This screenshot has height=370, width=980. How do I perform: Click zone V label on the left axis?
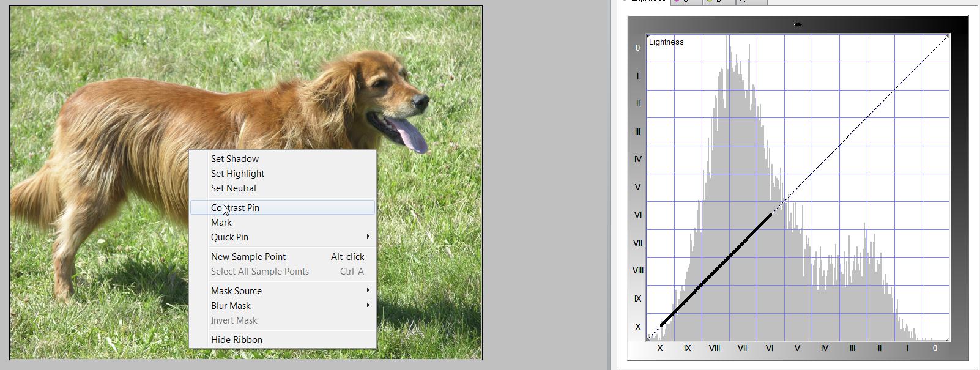point(638,187)
